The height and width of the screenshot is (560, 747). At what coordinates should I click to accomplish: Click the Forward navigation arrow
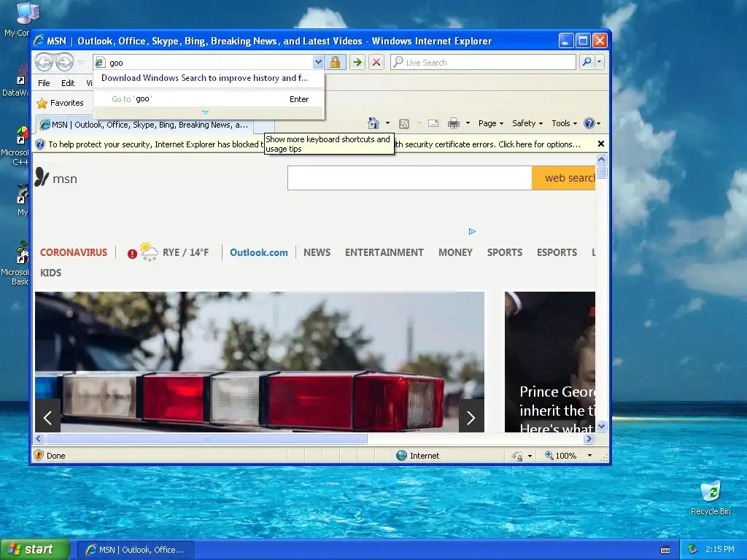[x=64, y=63]
